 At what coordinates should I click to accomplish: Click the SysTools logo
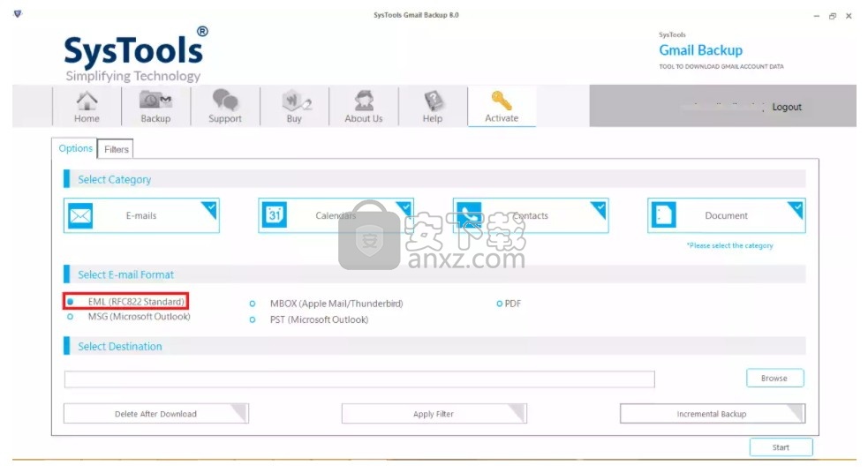click(x=136, y=54)
